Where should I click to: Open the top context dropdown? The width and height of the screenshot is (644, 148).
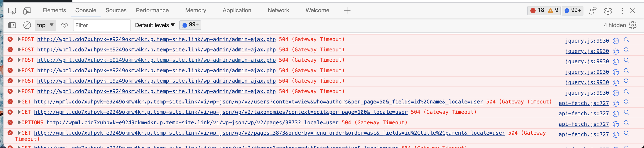pos(45,25)
